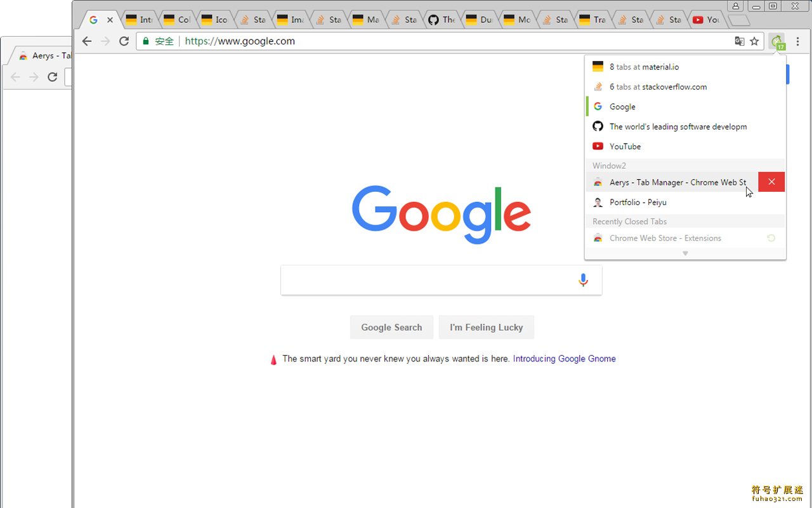Switch to the 'Mo' browser tab
Screen dimensions: 812x508
pos(517,20)
